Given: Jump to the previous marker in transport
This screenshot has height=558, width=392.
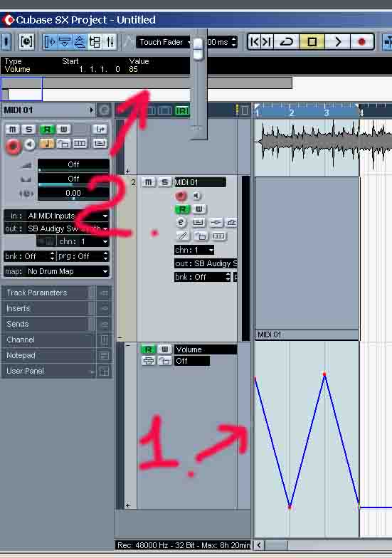Looking at the screenshot, I should pyautogui.click(x=255, y=42).
